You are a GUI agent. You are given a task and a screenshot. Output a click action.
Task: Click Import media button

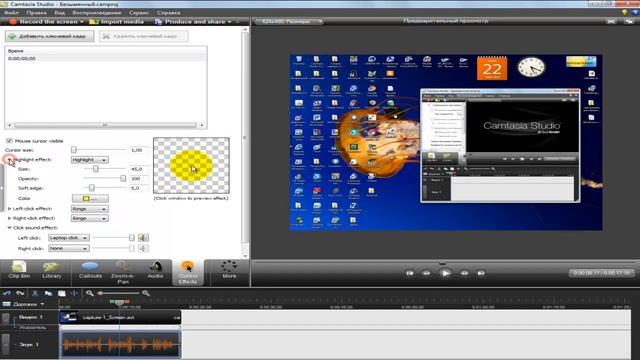pos(117,22)
